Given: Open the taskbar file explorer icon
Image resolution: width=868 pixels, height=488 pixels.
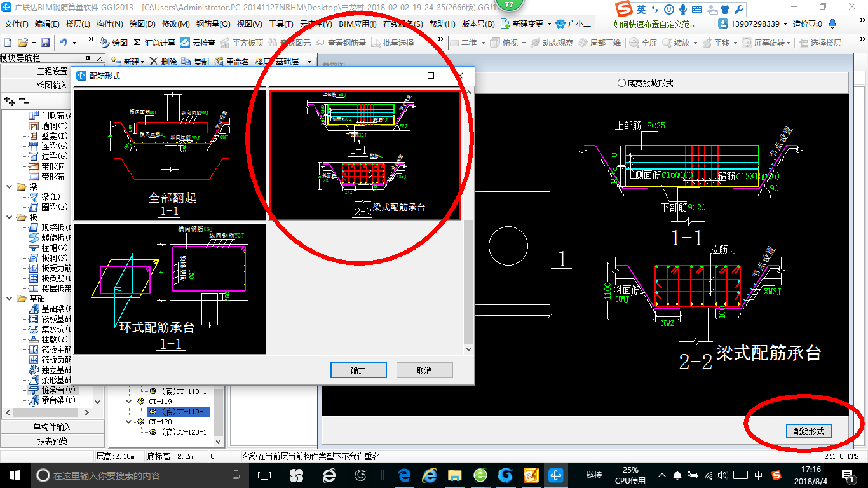Looking at the screenshot, I should coord(454,475).
